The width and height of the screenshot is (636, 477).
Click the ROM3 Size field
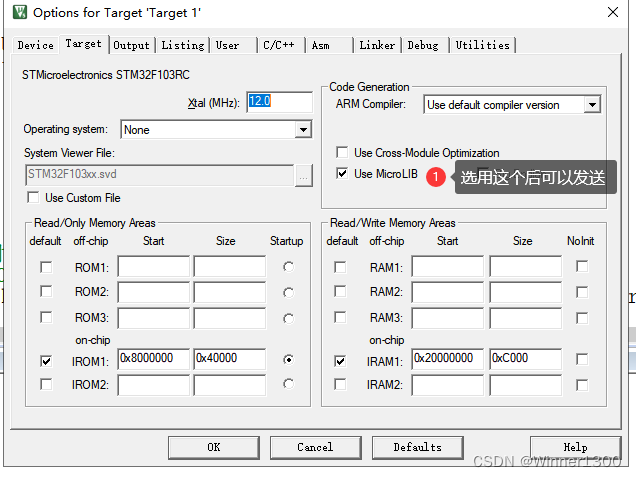(x=230, y=318)
